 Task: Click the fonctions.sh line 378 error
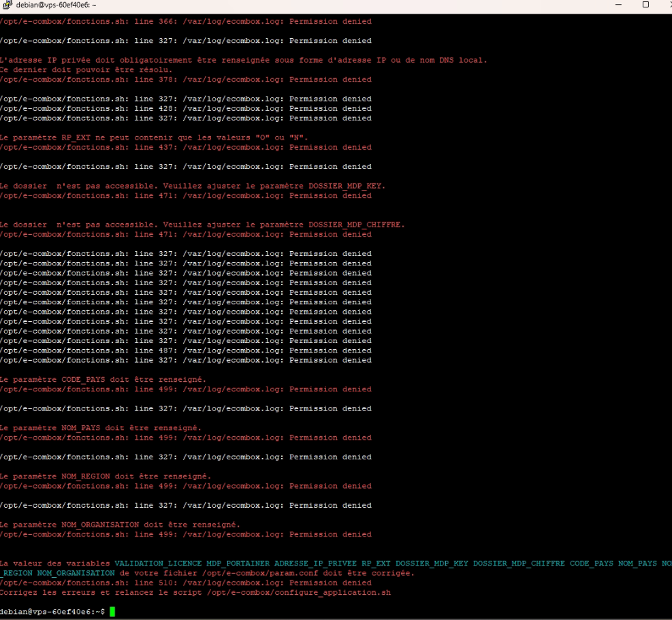coord(186,80)
